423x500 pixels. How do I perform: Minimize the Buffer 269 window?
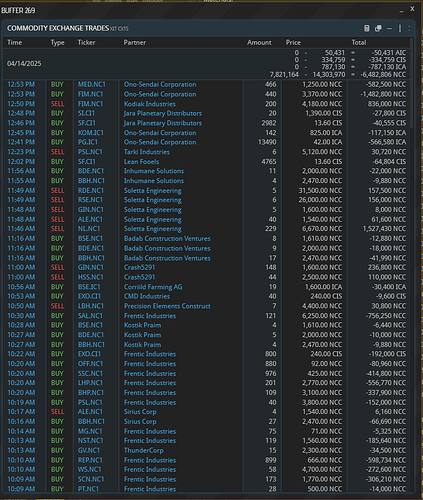(401, 11)
